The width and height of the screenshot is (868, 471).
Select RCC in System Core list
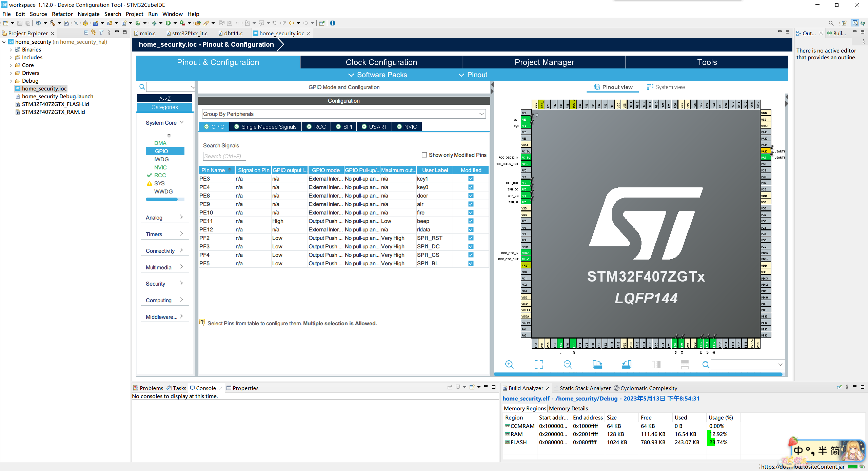point(160,175)
